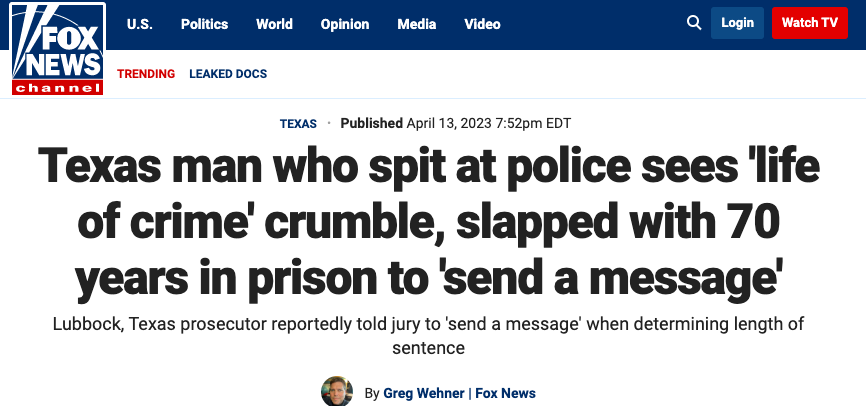The height and width of the screenshot is (406, 866).
Task: Open the World news menu
Action: click(x=274, y=24)
